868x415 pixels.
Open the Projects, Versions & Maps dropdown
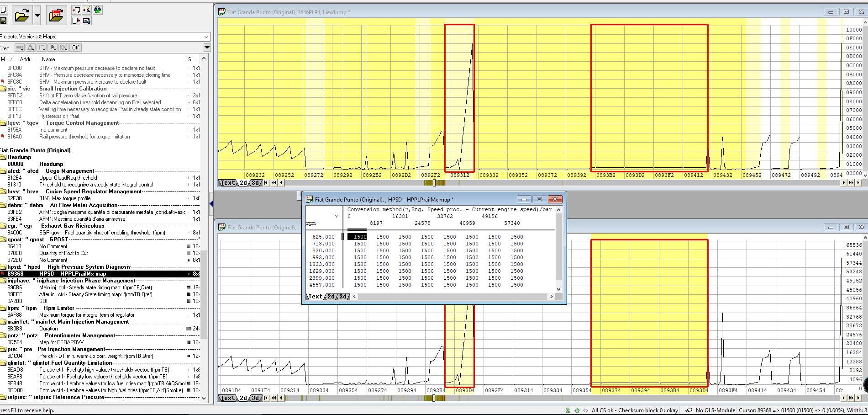(206, 37)
